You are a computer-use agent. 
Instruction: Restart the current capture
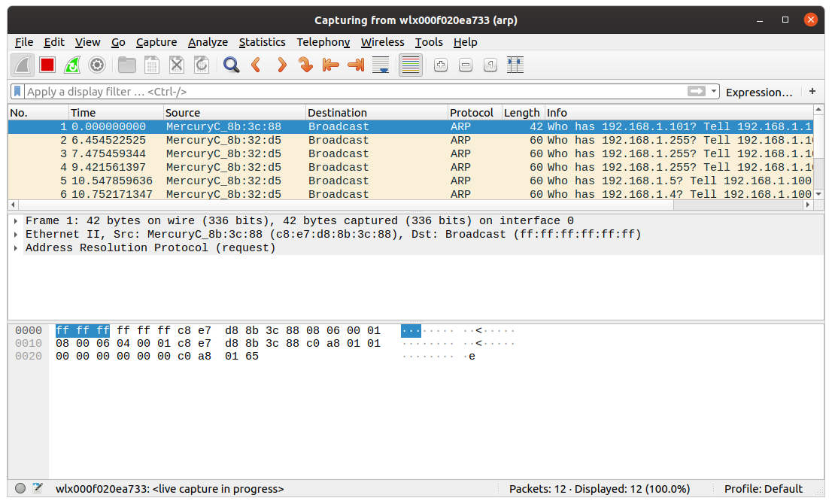coord(71,65)
